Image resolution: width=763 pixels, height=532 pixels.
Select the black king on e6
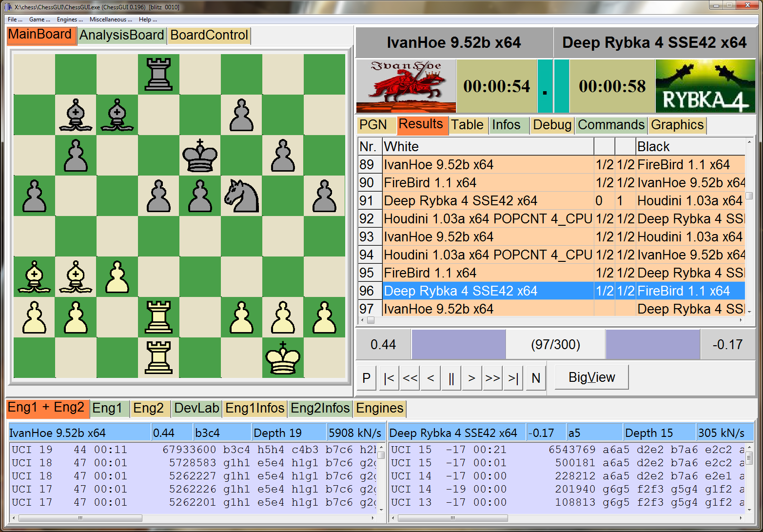tap(200, 156)
